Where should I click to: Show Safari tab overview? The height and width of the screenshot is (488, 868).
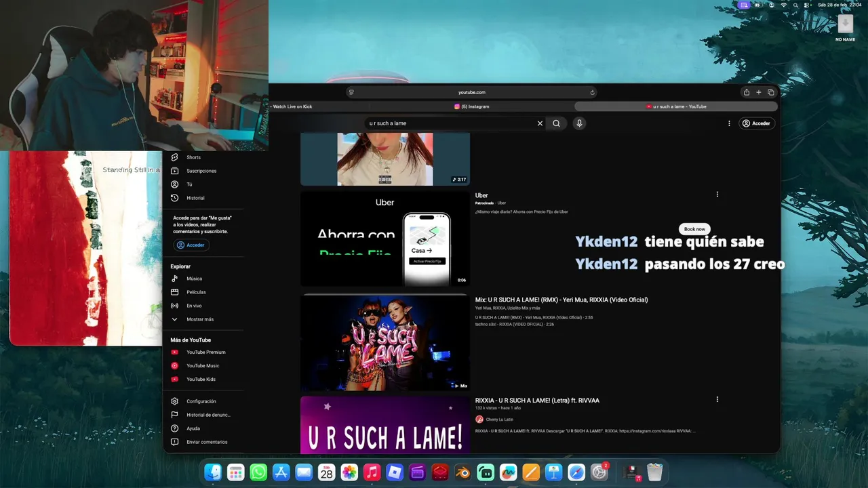[x=771, y=92]
